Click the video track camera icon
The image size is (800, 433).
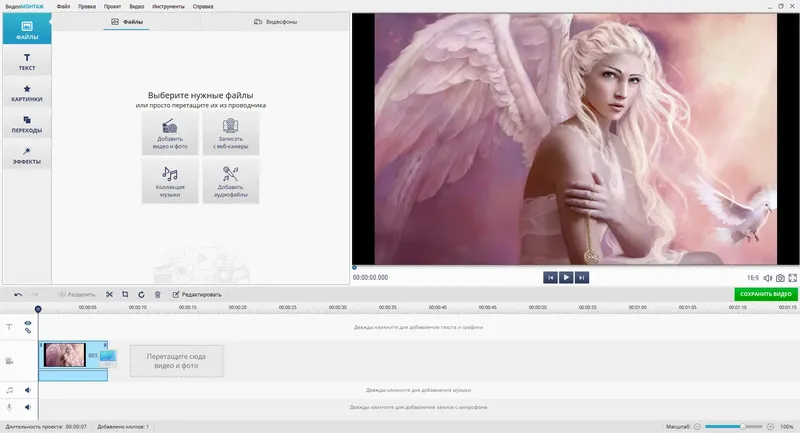click(9, 361)
